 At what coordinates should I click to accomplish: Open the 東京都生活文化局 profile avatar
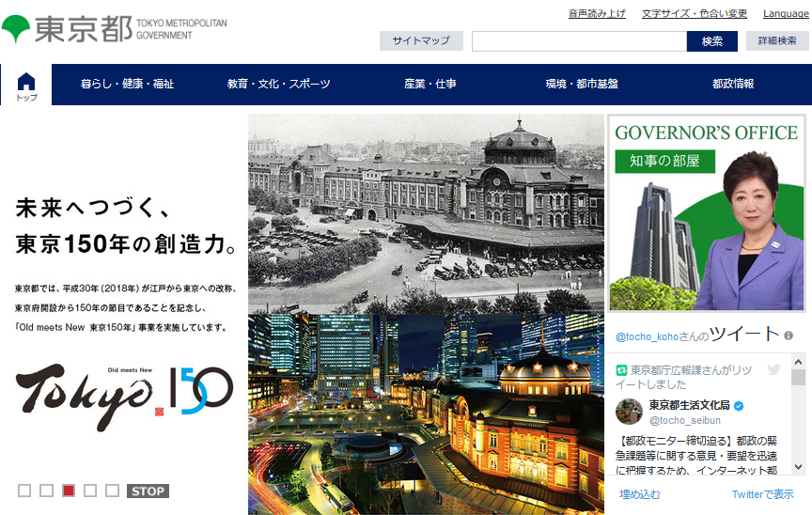click(629, 412)
